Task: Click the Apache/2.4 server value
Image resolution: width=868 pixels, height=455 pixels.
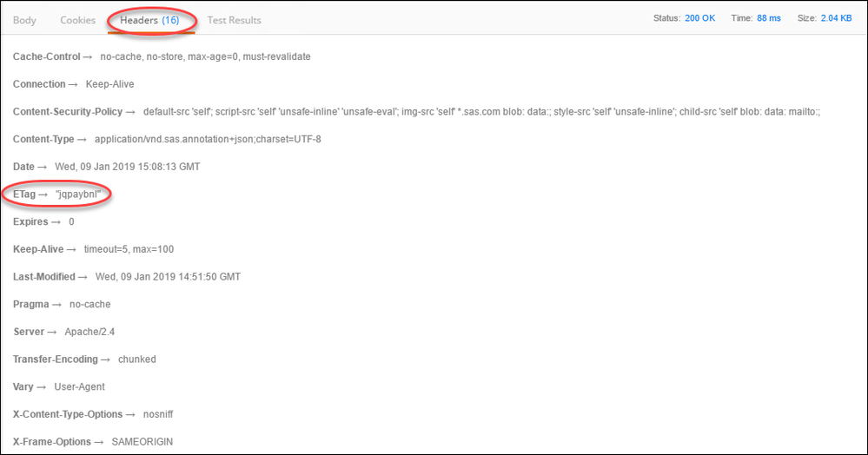Action: click(88, 332)
